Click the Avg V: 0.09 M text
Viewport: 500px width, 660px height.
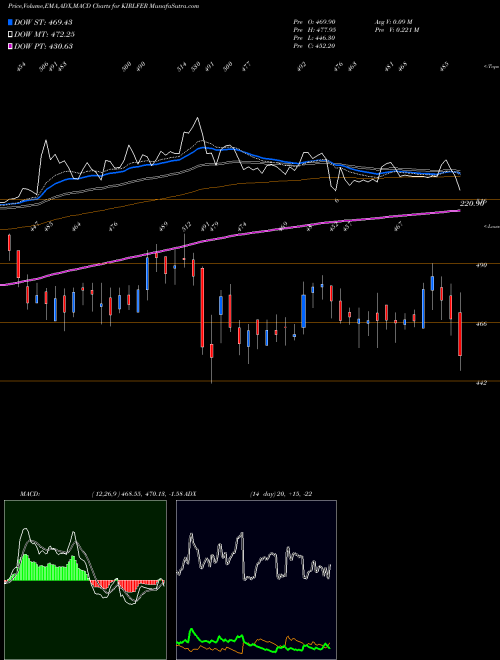393,21
